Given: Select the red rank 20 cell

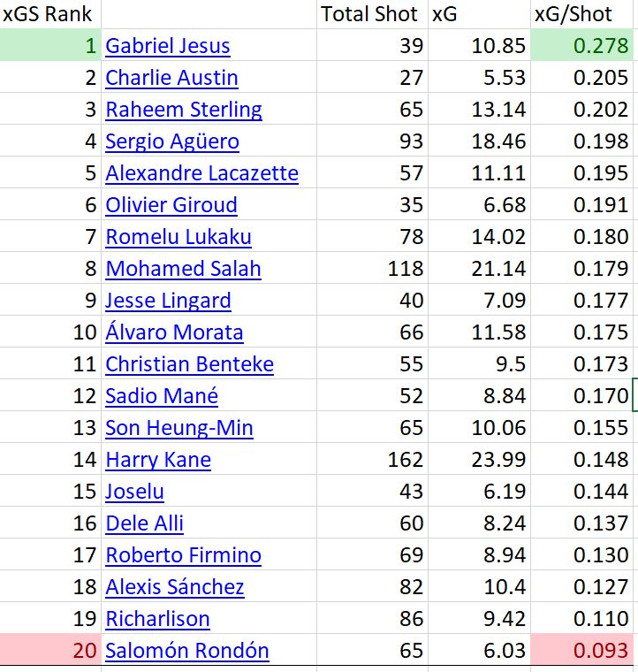Looking at the screenshot, I should click(50, 650).
